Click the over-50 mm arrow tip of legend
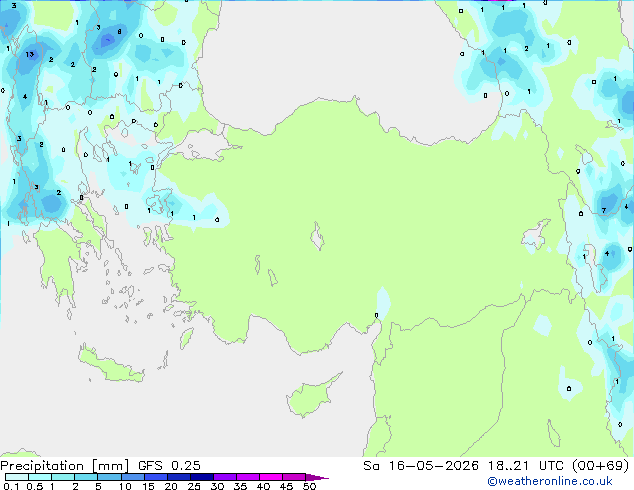The image size is (634, 490). point(317,477)
